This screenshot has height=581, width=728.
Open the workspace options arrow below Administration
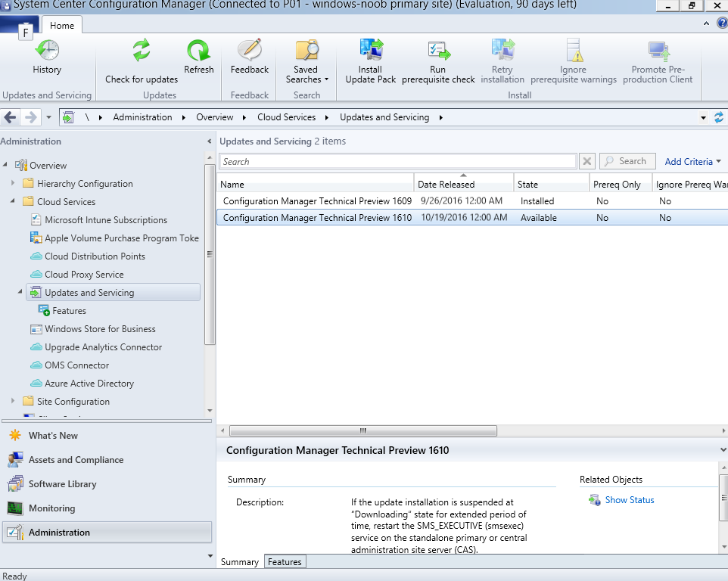click(x=210, y=556)
